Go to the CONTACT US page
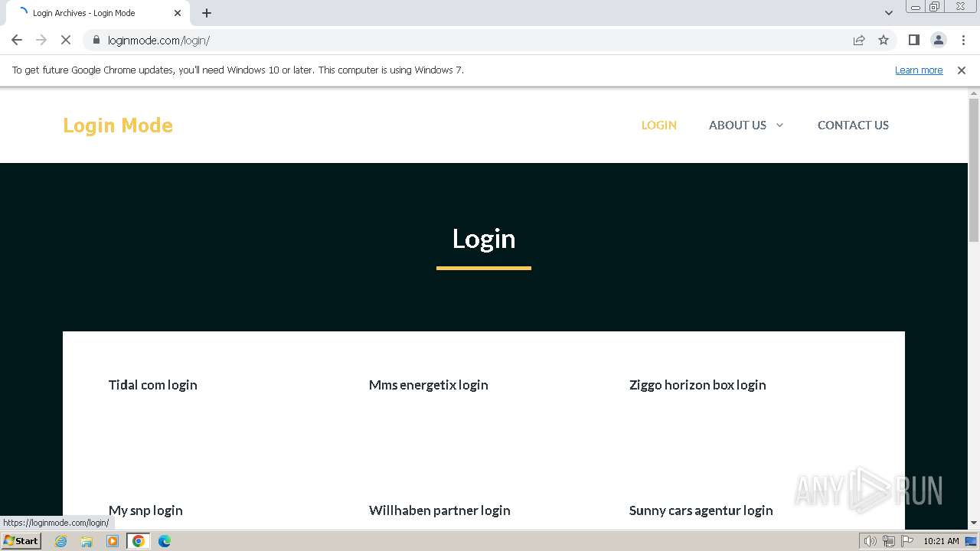This screenshot has width=980, height=551. click(853, 125)
